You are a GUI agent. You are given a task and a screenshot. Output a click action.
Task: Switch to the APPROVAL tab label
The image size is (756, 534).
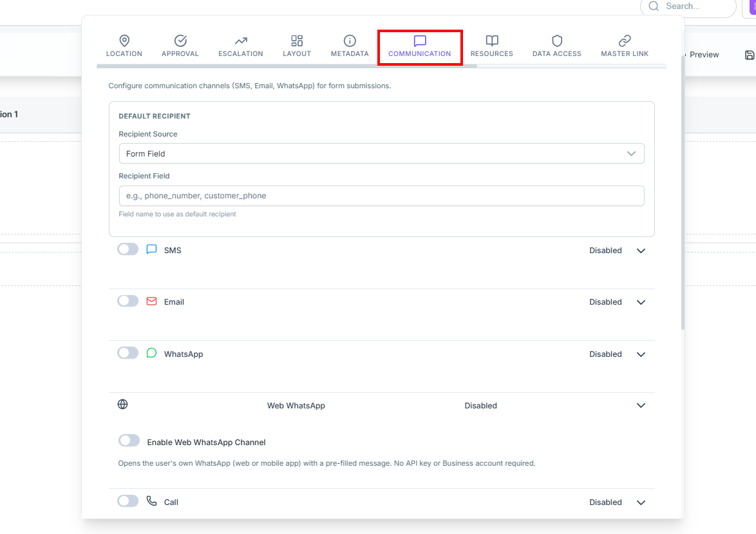pos(180,53)
